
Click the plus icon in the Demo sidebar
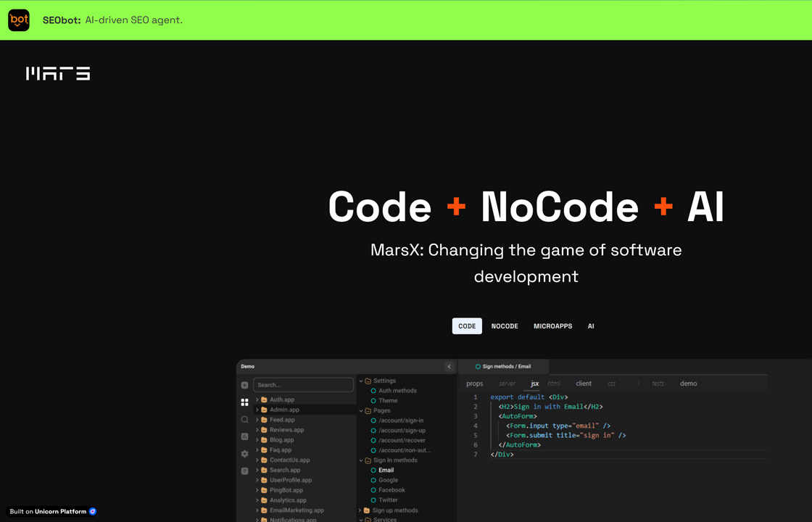[244, 385]
